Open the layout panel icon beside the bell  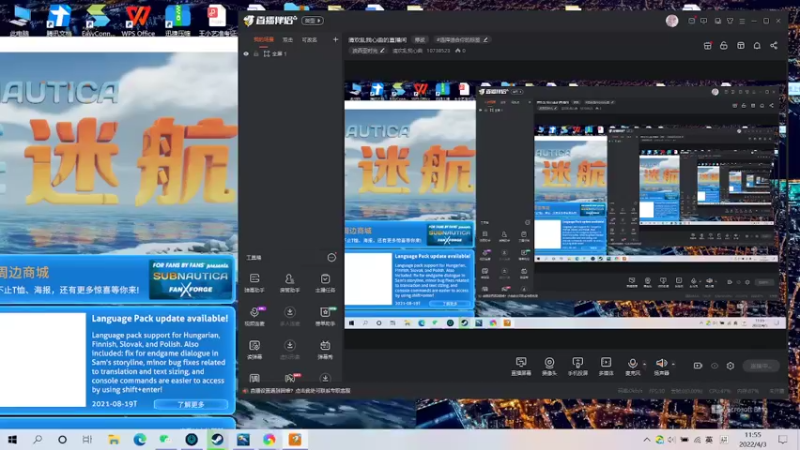click(x=741, y=46)
